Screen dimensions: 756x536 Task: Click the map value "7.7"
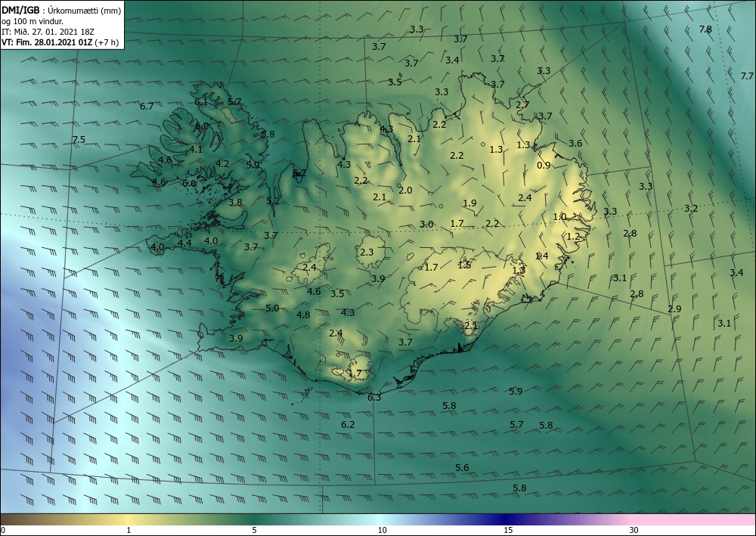coord(747,76)
